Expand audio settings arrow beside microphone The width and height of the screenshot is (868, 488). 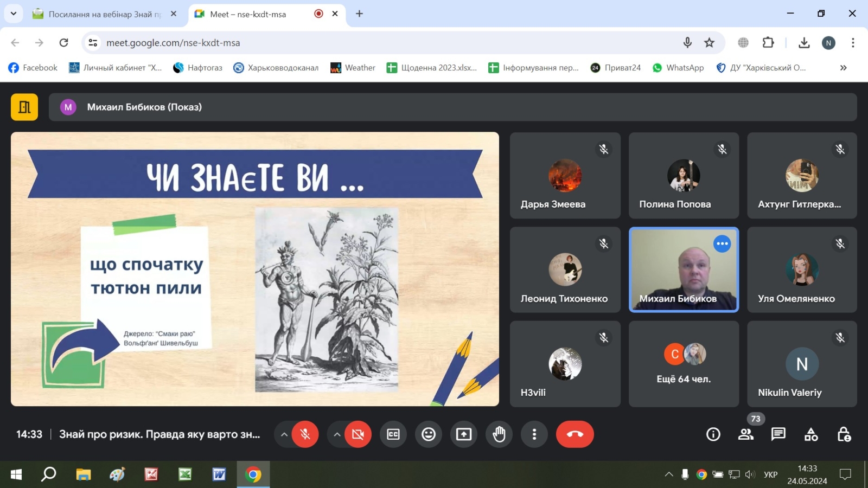284,434
